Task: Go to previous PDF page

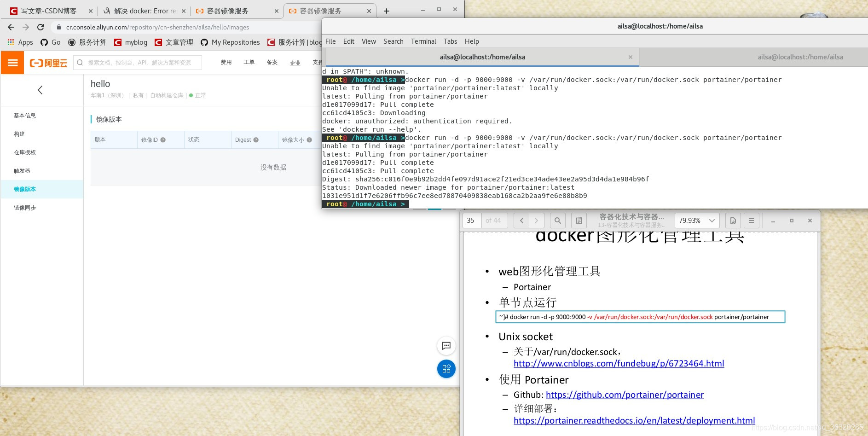Action: [521, 221]
